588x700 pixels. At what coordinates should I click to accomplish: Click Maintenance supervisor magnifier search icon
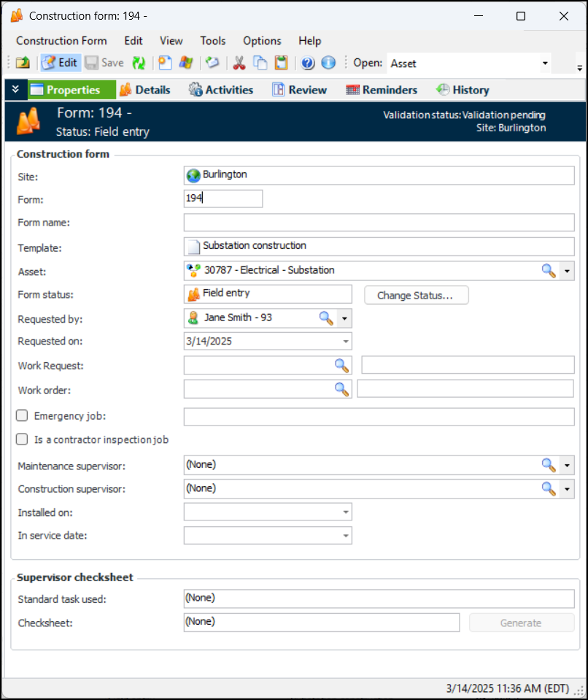point(549,465)
